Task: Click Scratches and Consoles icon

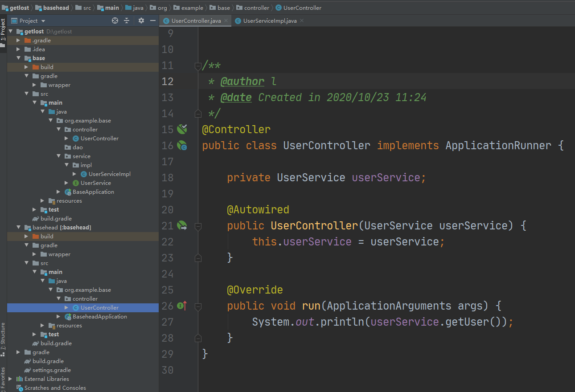Action: [x=20, y=388]
